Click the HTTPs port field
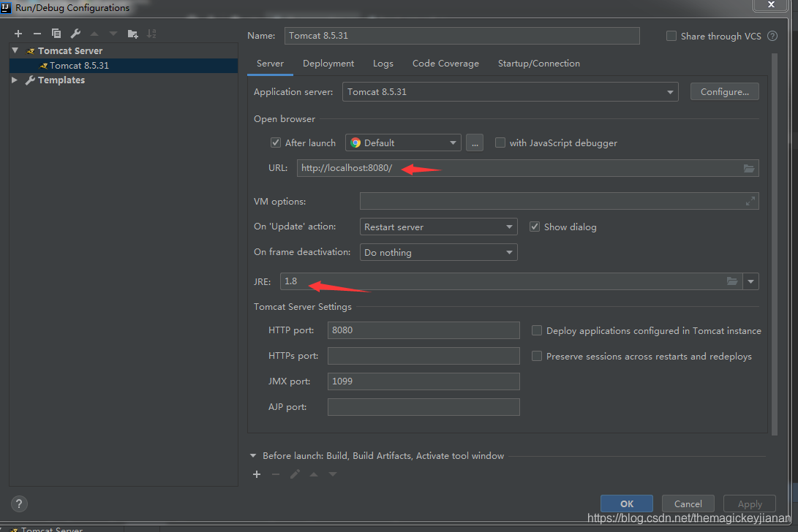The image size is (798, 532). [424, 356]
